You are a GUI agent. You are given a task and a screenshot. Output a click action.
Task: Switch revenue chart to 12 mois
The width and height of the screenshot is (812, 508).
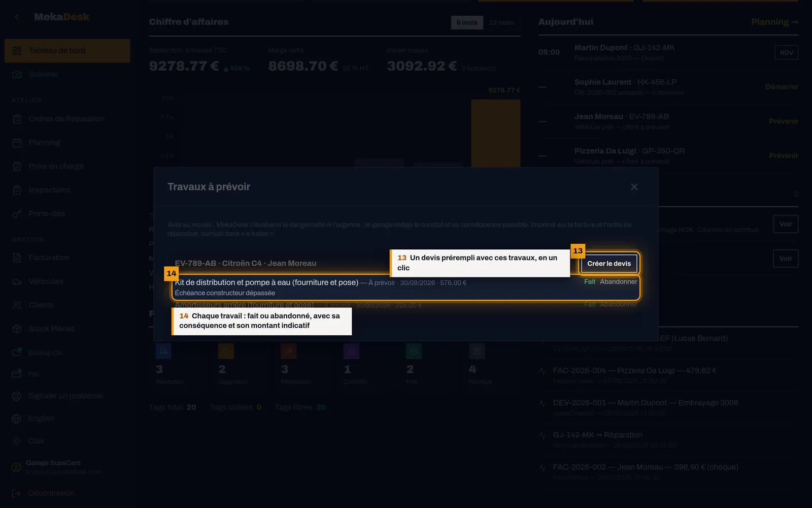(x=501, y=22)
